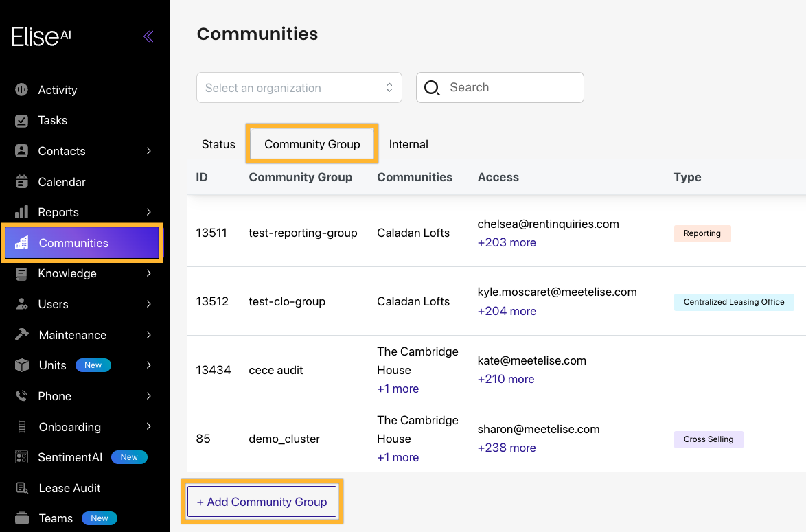Viewport: 806px width, 532px height.
Task: Expand the Units submenu chevron
Action: pyautogui.click(x=148, y=365)
